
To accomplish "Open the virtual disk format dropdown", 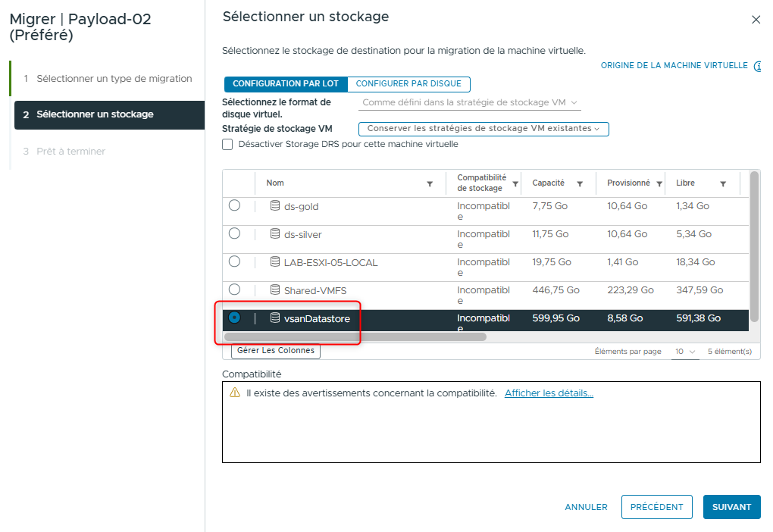I will point(468,102).
